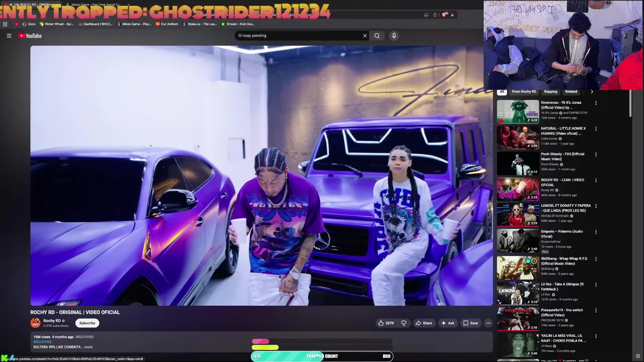
Task: Open options menu for LOMIIEL QUE LINDA video
Action: click(x=596, y=206)
